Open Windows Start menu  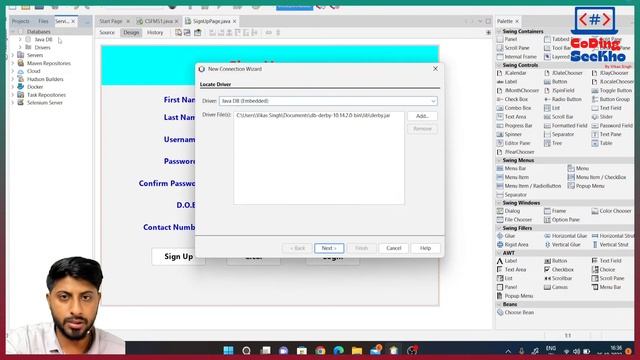229,350
